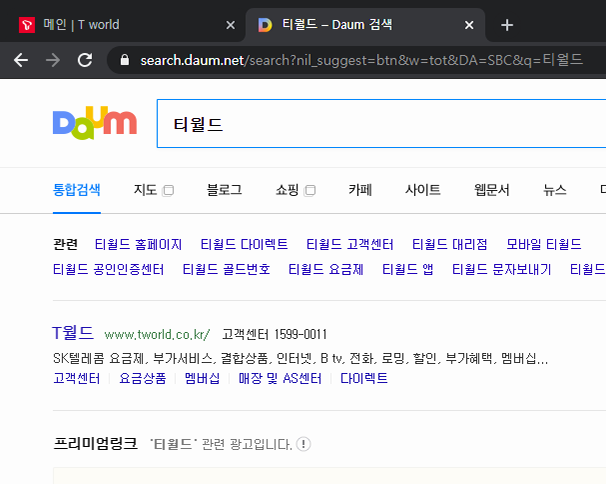This screenshot has width=606, height=484.
Task: Click the 고객센터 sublink under T월드
Action: pos(77,378)
